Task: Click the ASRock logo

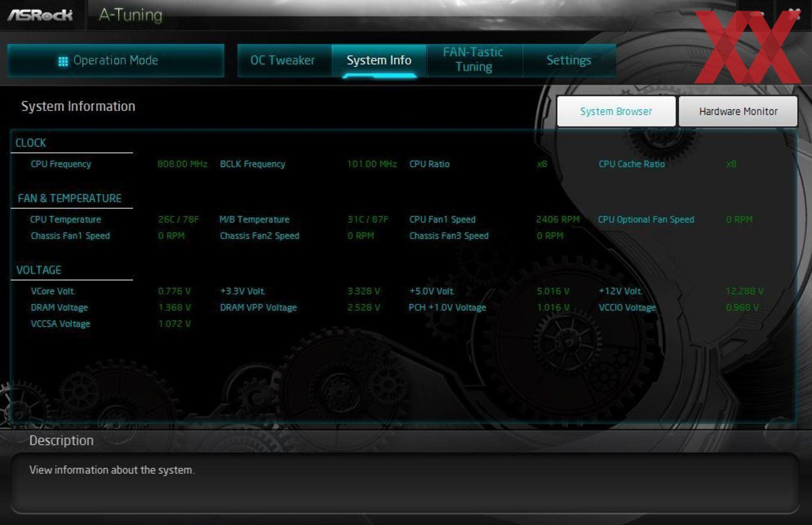Action: tap(40, 15)
